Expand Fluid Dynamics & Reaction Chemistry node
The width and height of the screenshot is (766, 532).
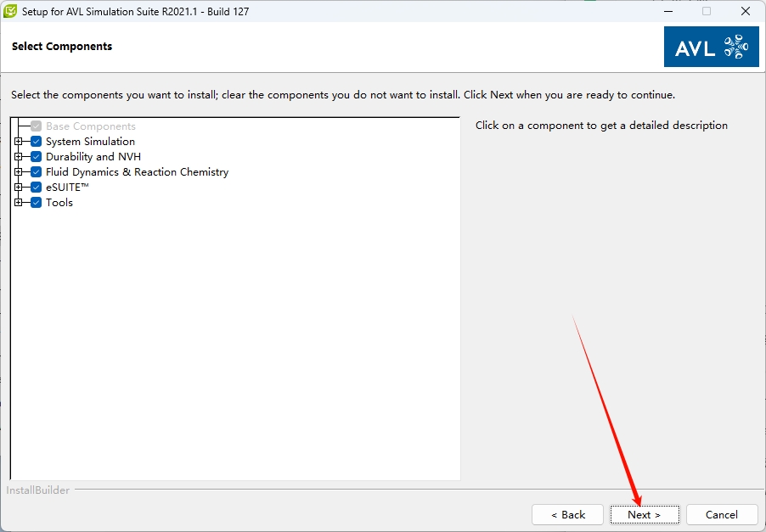click(x=19, y=172)
